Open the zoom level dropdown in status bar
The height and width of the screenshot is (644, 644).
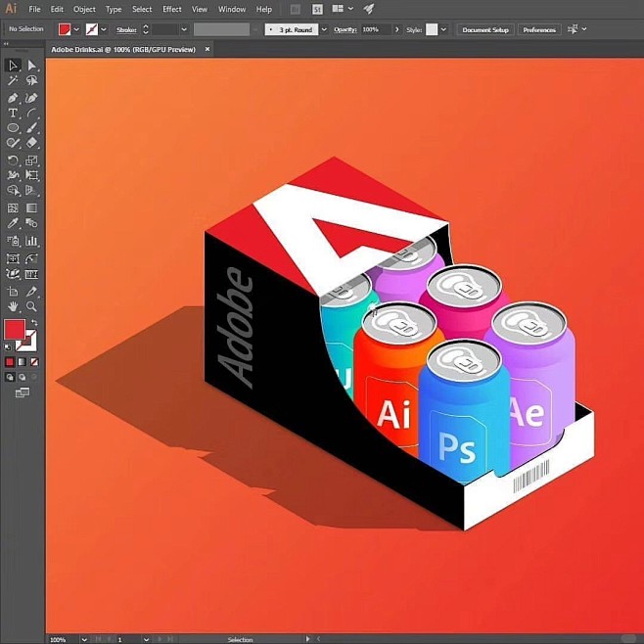click(x=84, y=639)
